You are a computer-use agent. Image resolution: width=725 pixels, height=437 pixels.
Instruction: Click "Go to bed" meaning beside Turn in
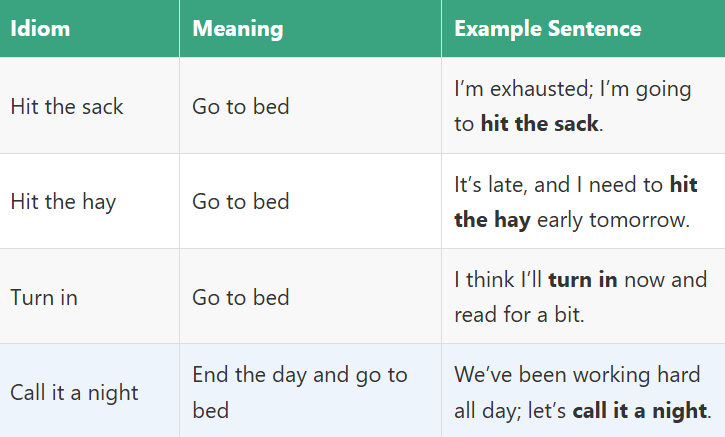[240, 298]
